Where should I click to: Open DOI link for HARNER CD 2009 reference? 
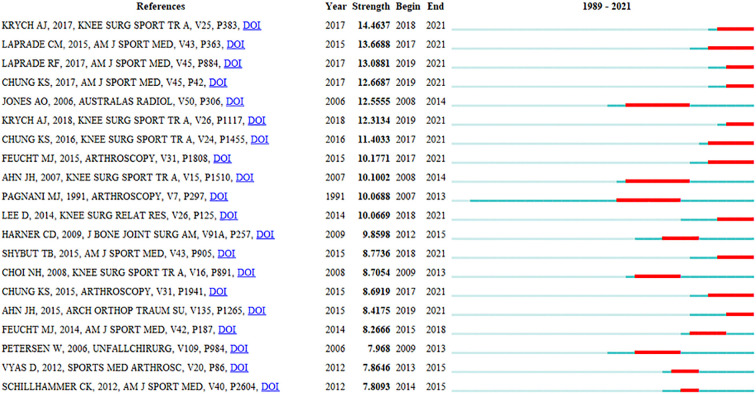click(265, 235)
